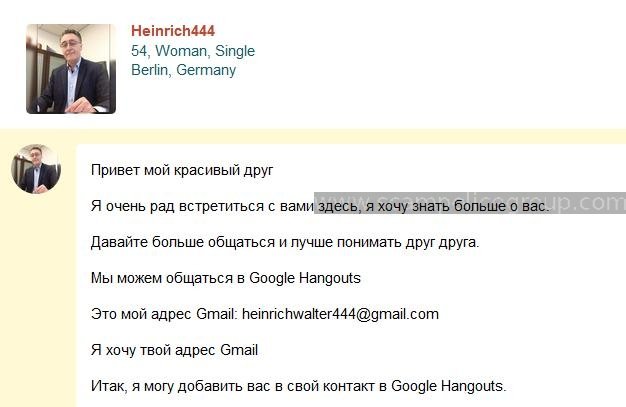Click the words "знать больше о вас"

pyautogui.click(x=480, y=206)
